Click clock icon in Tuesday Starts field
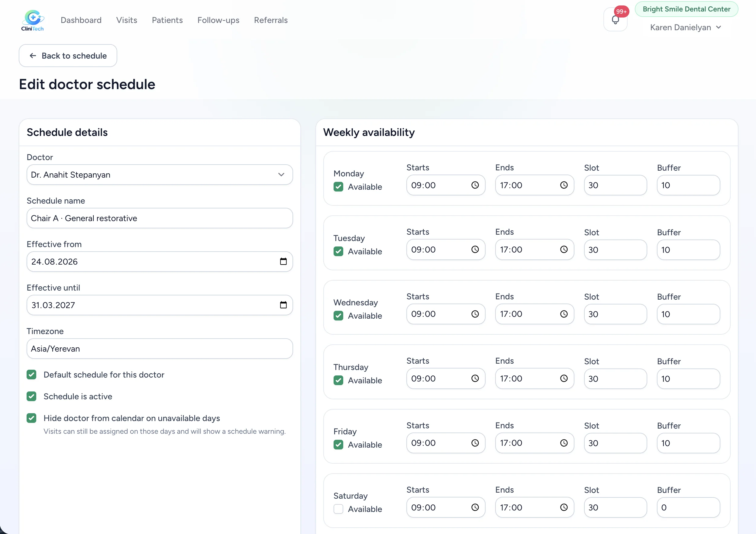 (475, 249)
